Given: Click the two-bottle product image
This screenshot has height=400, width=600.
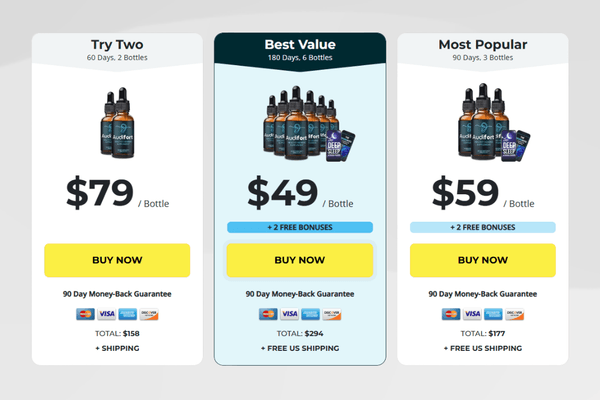Looking at the screenshot, I should (117, 122).
